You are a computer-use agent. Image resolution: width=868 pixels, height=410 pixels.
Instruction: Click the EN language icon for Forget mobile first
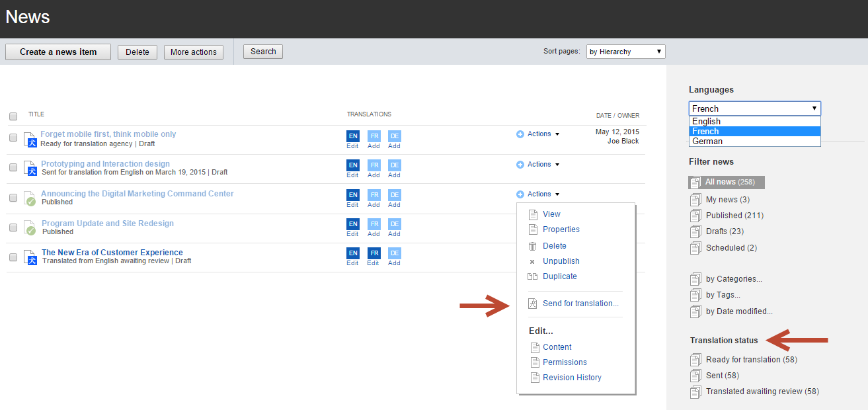pos(353,136)
